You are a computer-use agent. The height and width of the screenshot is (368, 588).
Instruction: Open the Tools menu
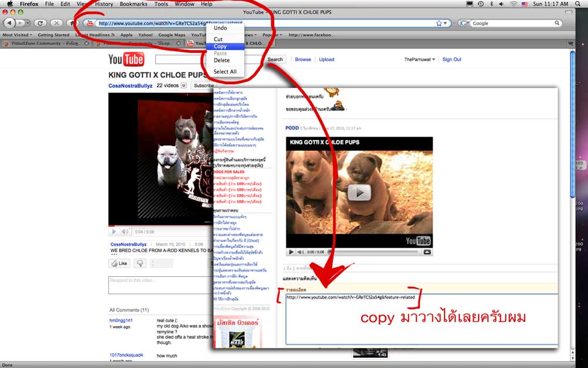(161, 4)
